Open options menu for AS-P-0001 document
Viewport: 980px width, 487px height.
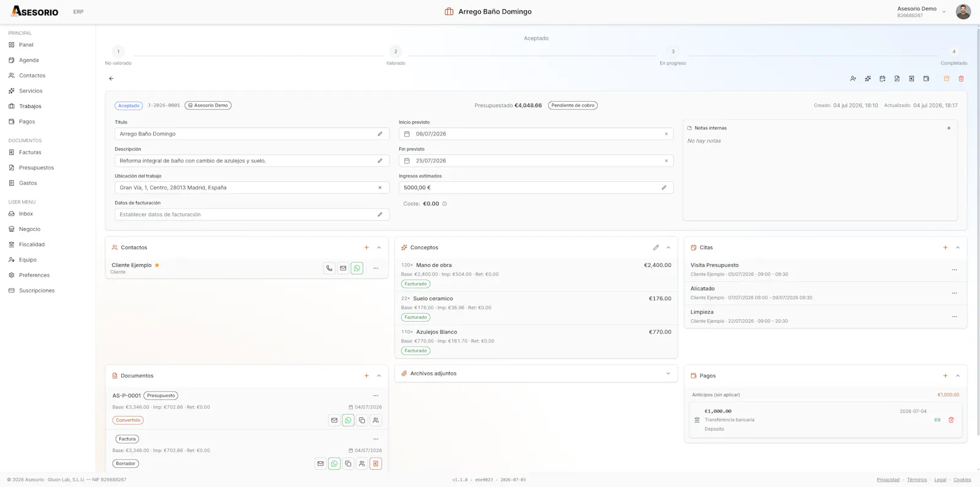coord(376,395)
